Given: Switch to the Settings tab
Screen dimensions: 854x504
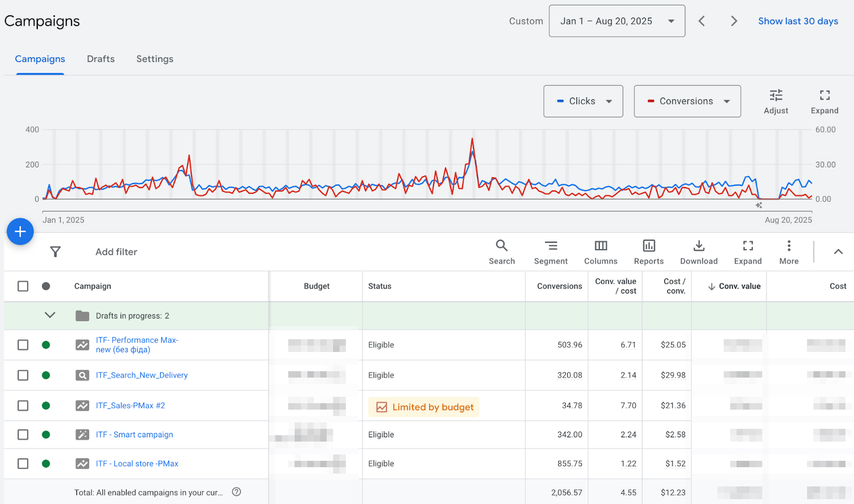Looking at the screenshot, I should click(x=155, y=59).
